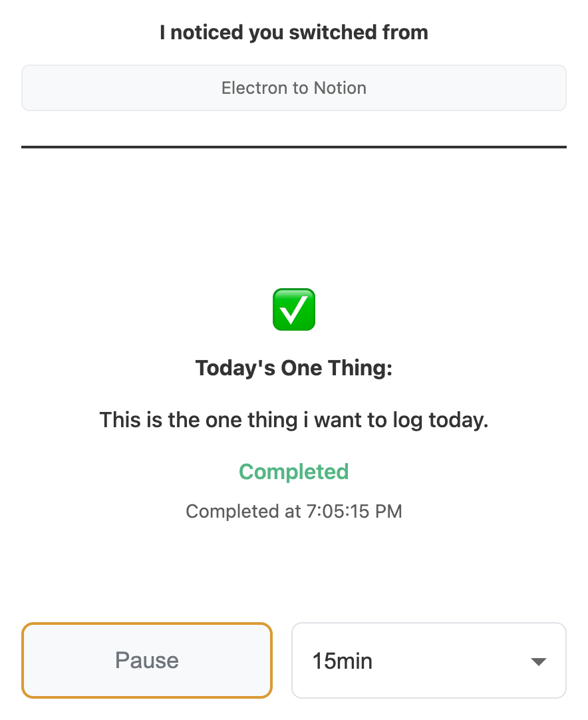Click the "15min" text in the selector
Viewport: 588px width, 720px height.
(x=343, y=661)
